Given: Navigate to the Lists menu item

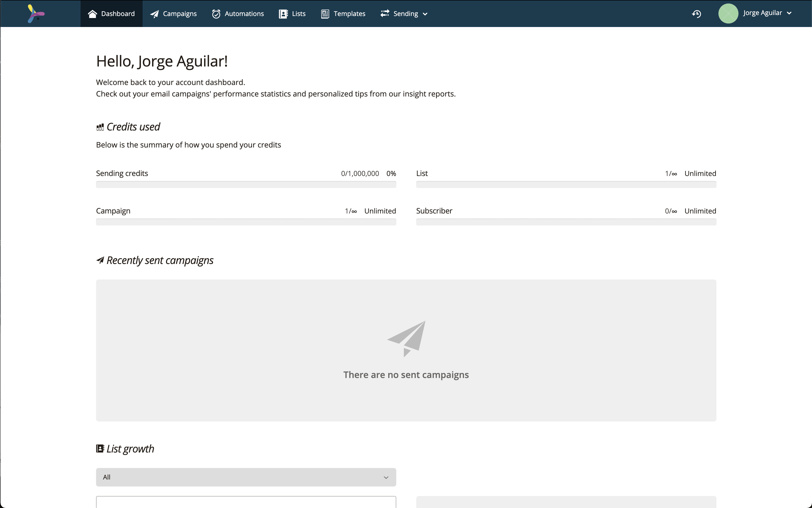Looking at the screenshot, I should (x=292, y=13).
